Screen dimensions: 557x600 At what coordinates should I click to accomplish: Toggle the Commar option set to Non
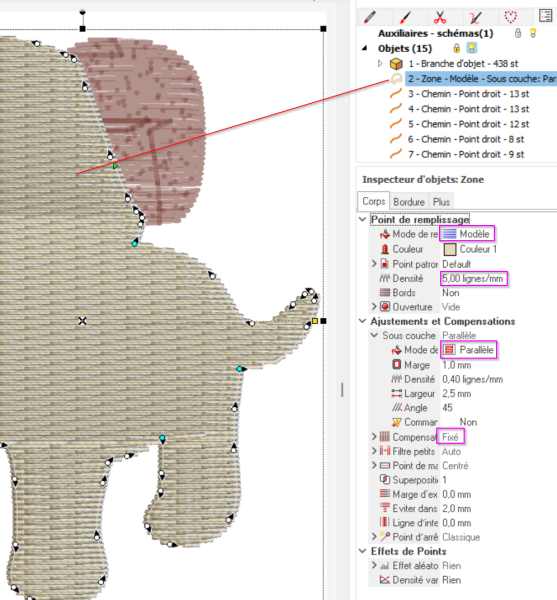[468, 422]
